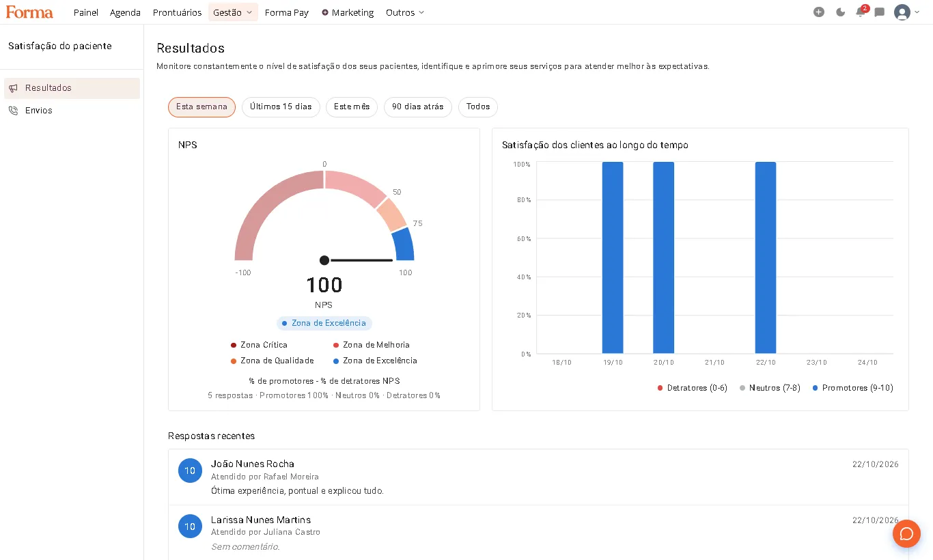Image resolution: width=933 pixels, height=560 pixels.
Task: Open the messages chat bubble icon
Action: click(x=880, y=12)
